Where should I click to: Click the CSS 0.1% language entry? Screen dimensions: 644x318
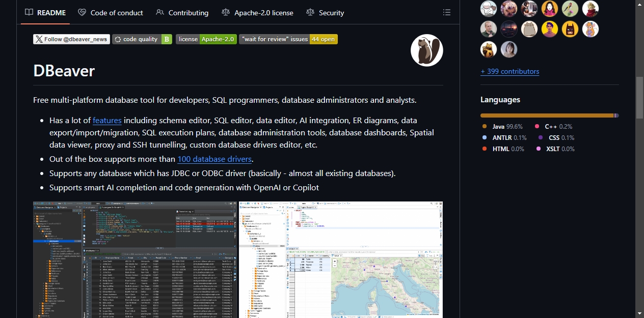pyautogui.click(x=556, y=137)
